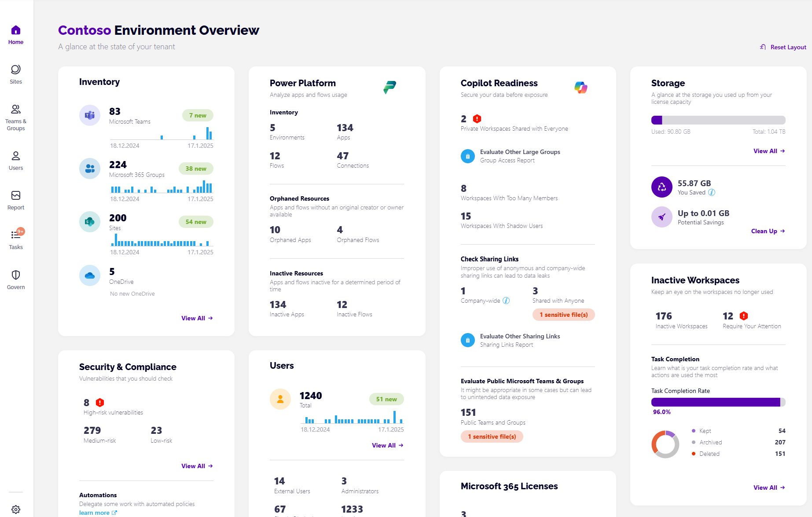Click the Power Platform logo icon
Screen dimensions: 812x517
tap(390, 87)
